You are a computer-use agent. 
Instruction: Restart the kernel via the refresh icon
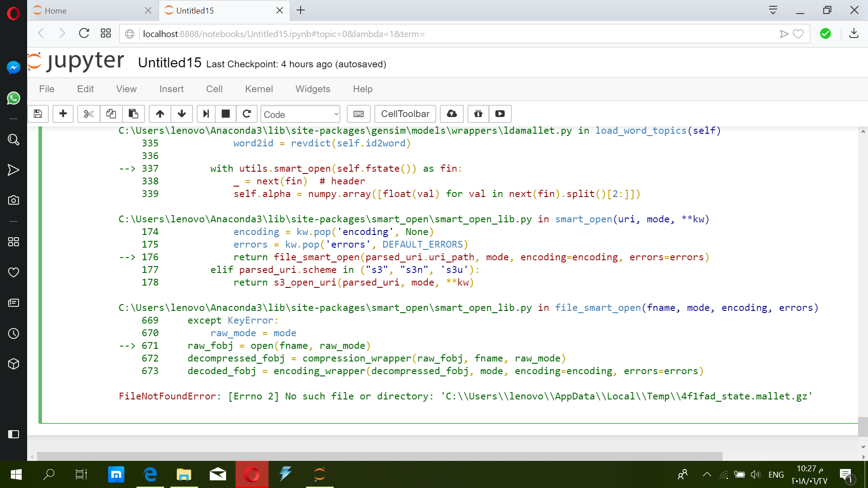[x=246, y=114]
